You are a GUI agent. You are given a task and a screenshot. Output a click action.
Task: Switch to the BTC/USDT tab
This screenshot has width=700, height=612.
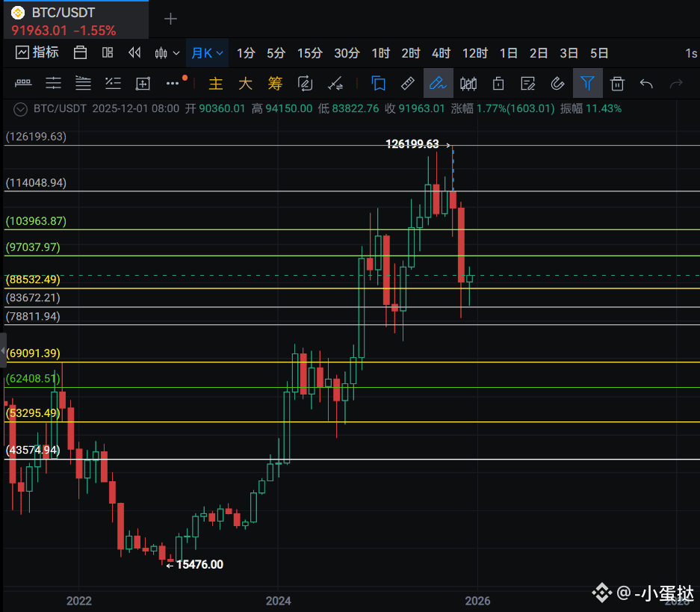[76, 20]
